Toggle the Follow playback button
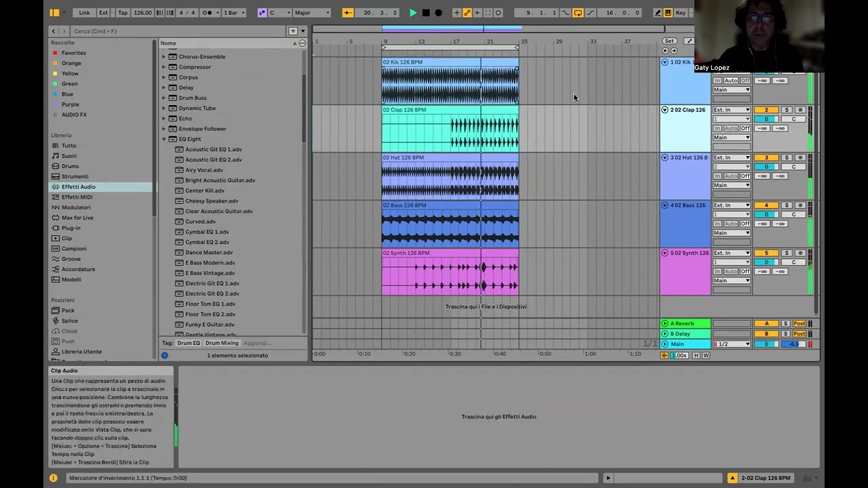Viewport: 868px width, 488px height. coord(347,13)
